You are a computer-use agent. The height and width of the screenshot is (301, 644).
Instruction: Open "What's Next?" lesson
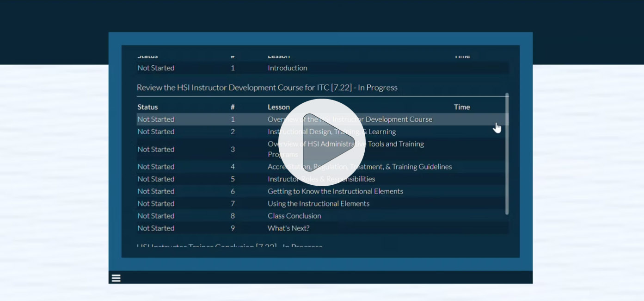288,228
